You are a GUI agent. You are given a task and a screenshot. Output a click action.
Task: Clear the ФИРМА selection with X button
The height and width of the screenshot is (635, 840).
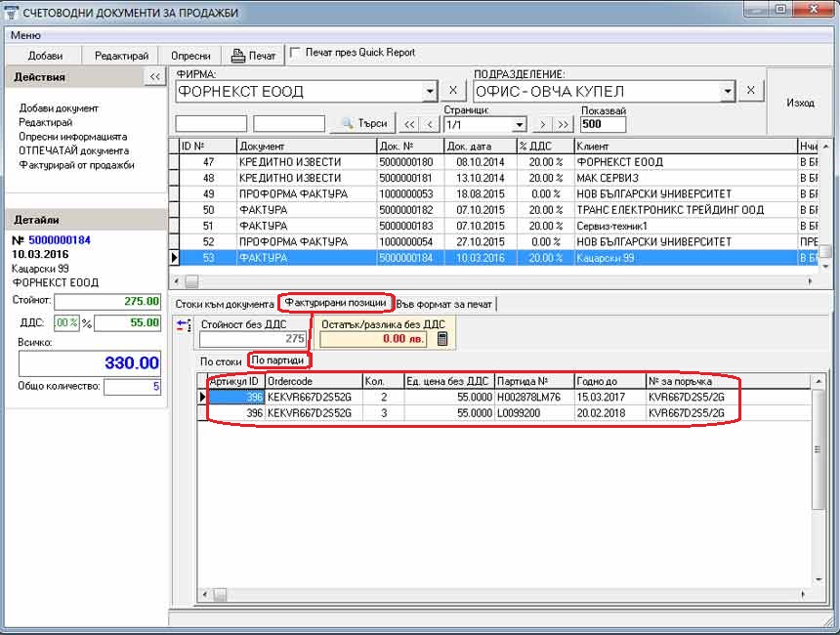(452, 91)
